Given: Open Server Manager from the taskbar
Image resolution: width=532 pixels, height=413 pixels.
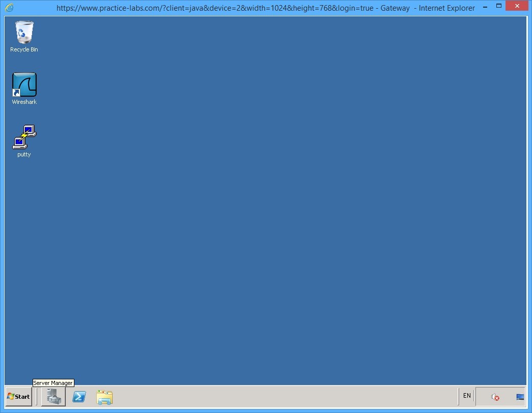Looking at the screenshot, I should click(x=53, y=397).
